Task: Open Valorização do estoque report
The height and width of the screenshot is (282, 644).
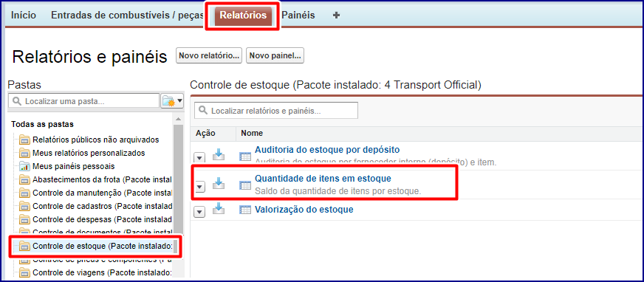Action: click(x=304, y=210)
